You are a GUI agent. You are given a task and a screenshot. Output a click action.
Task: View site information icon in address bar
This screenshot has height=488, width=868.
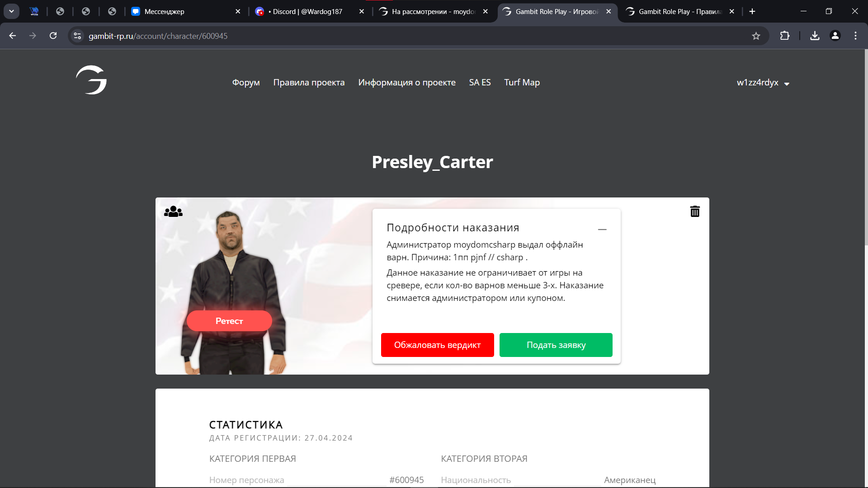[x=78, y=36]
